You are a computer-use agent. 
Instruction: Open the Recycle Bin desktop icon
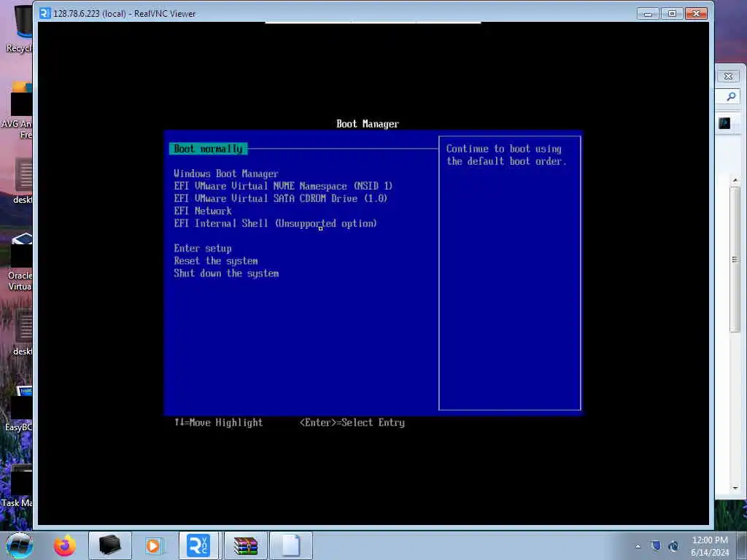19,28
